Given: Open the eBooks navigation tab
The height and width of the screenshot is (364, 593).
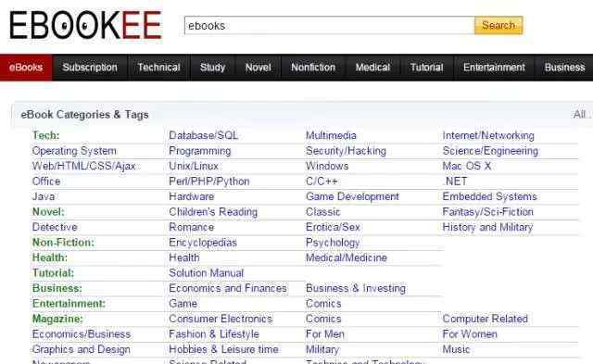Looking at the screenshot, I should (x=26, y=68).
